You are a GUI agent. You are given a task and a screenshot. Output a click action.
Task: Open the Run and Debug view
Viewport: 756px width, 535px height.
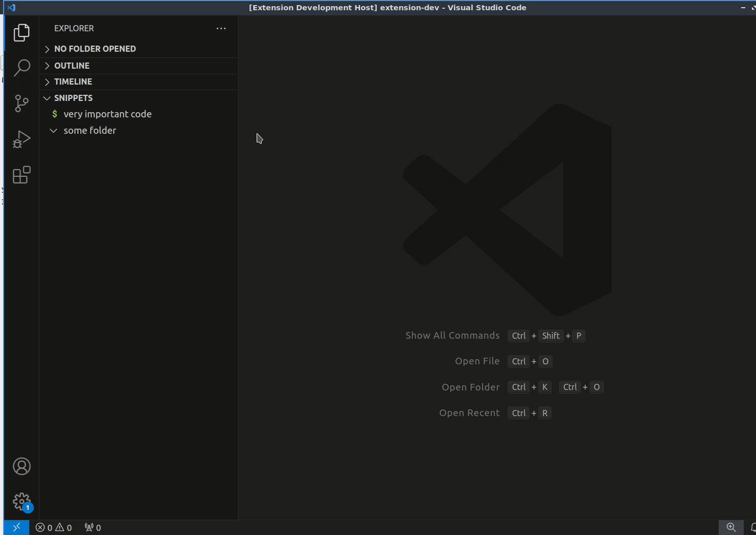[22, 139]
